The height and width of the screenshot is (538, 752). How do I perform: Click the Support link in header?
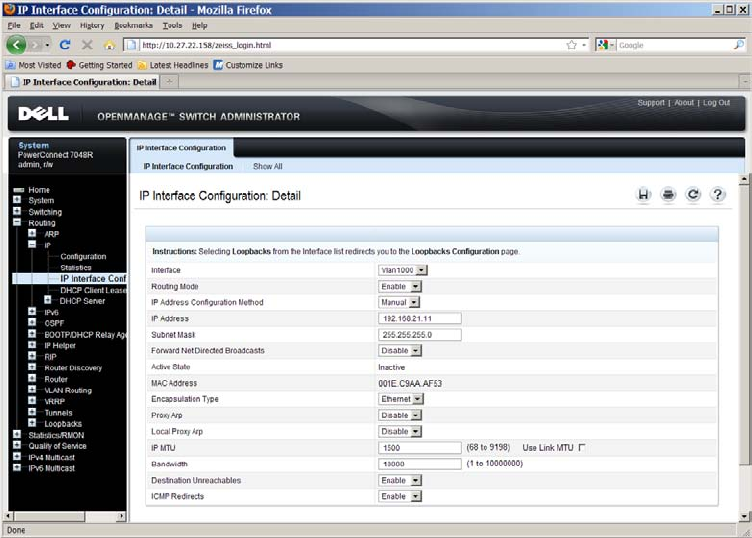pyautogui.click(x=651, y=103)
